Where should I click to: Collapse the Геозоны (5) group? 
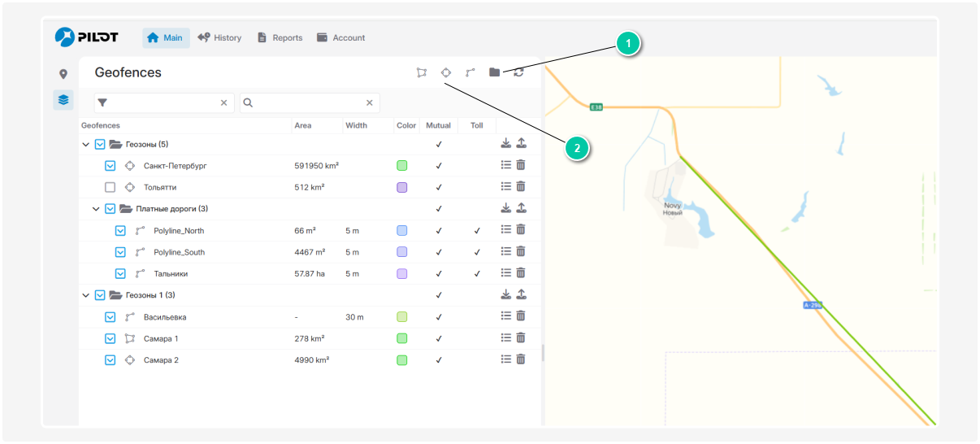coord(86,145)
